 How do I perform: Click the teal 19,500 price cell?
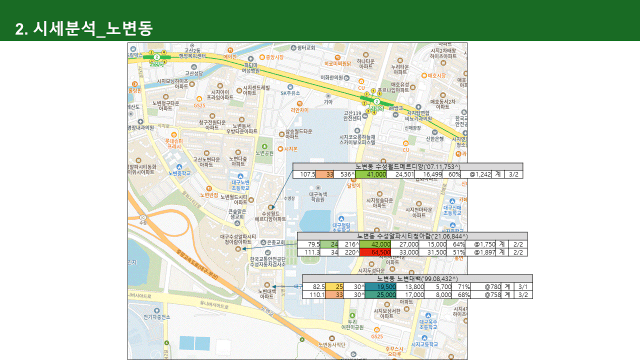[380, 287]
